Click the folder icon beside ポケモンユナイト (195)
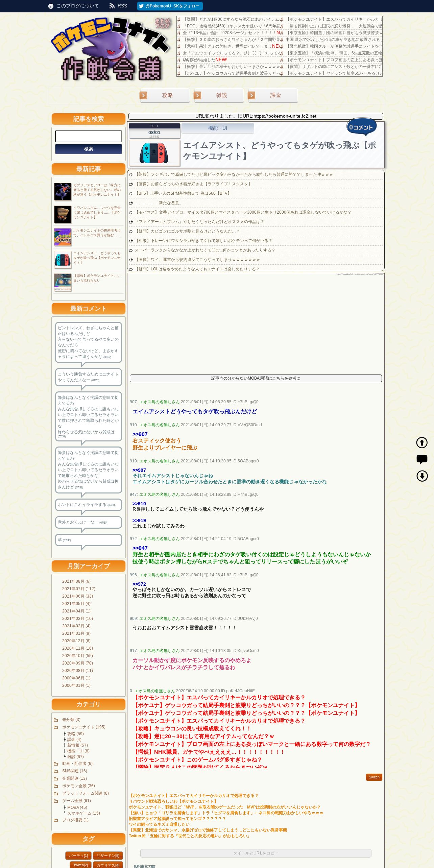 (x=56, y=727)
